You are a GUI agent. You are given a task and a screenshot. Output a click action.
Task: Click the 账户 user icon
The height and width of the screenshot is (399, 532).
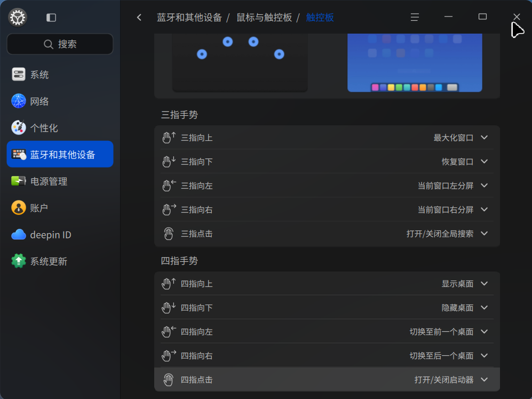pyautogui.click(x=19, y=208)
